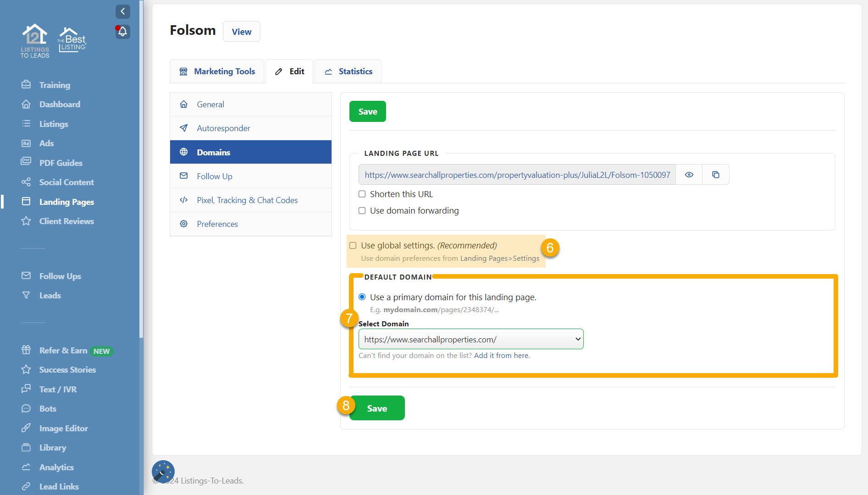Open Image Editor in the sidebar
The height and width of the screenshot is (495, 868).
pos(63,428)
